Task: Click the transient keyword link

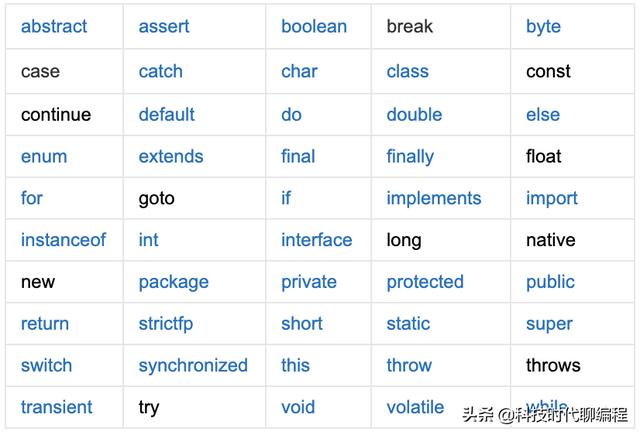Action: [x=56, y=407]
